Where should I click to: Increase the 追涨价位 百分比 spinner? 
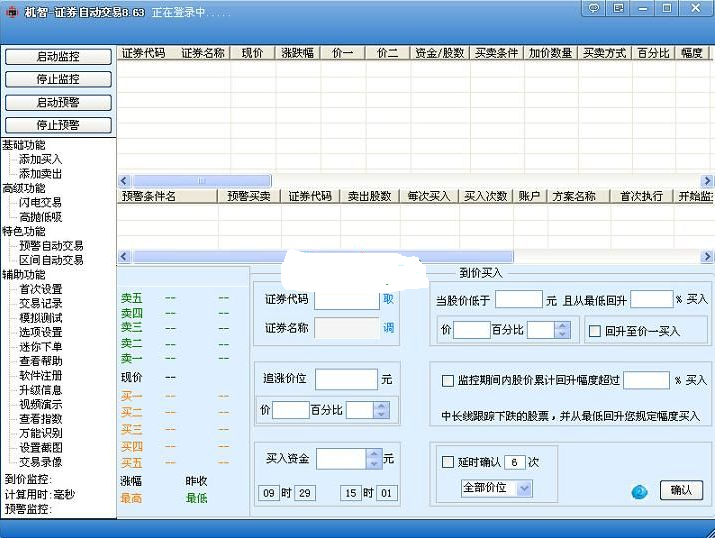tap(381, 406)
